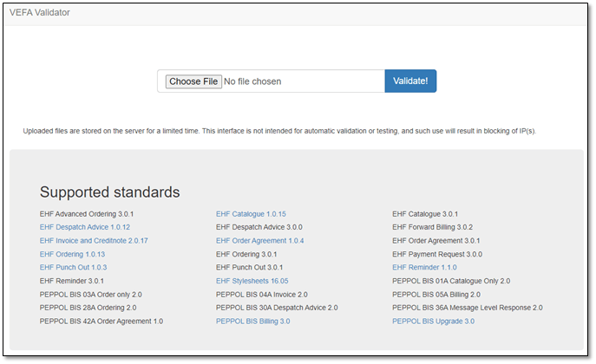Click the 'No file chosen' file field
This screenshot has height=364, width=596.
[252, 81]
